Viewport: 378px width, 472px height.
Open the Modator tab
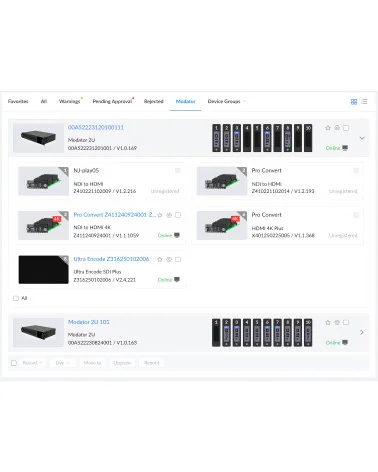point(185,101)
